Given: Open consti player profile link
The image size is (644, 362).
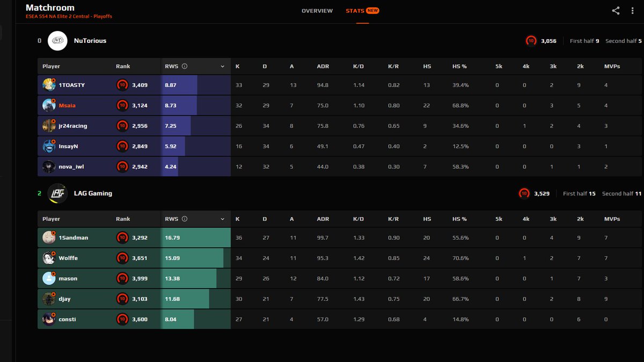Looking at the screenshot, I should [x=67, y=319].
